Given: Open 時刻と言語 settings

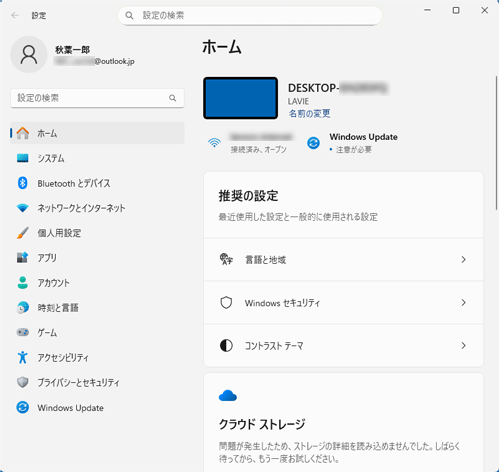Looking at the screenshot, I should pos(97,307).
